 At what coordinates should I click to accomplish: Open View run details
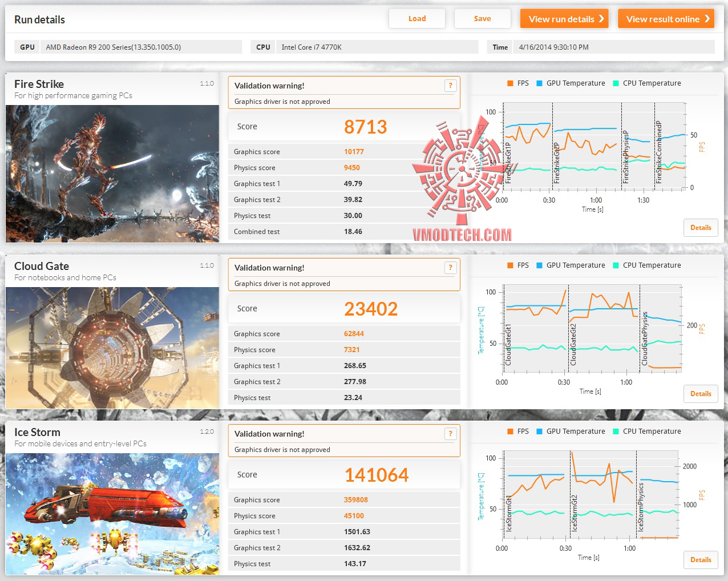[564, 18]
